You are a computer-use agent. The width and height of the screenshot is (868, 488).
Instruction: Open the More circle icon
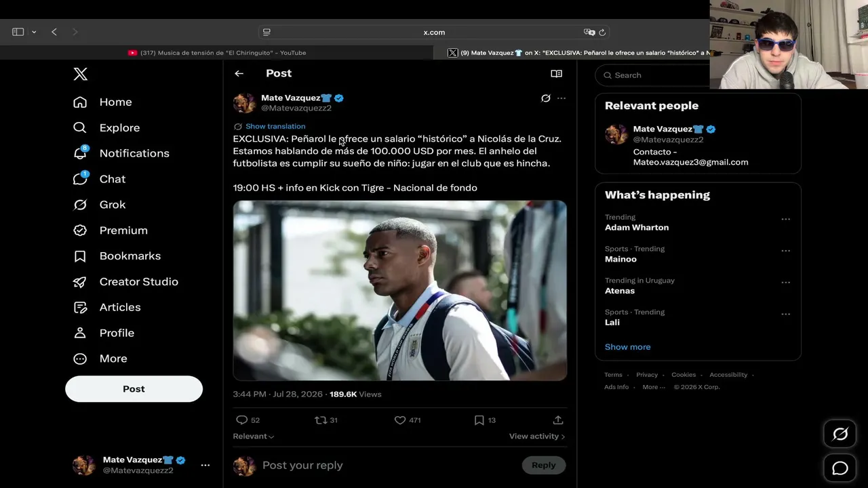(80, 359)
